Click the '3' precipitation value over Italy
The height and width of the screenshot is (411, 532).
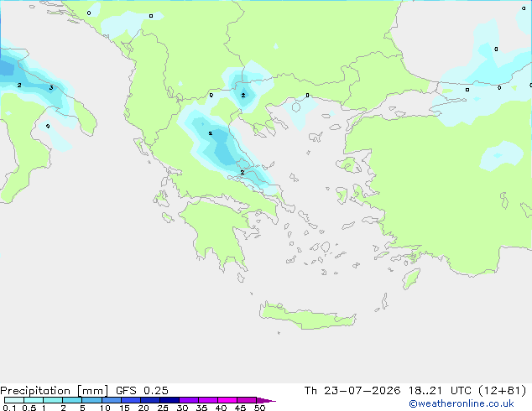coord(51,88)
